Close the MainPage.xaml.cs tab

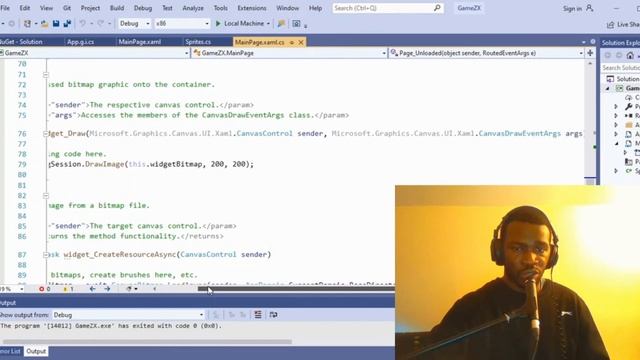(x=301, y=42)
